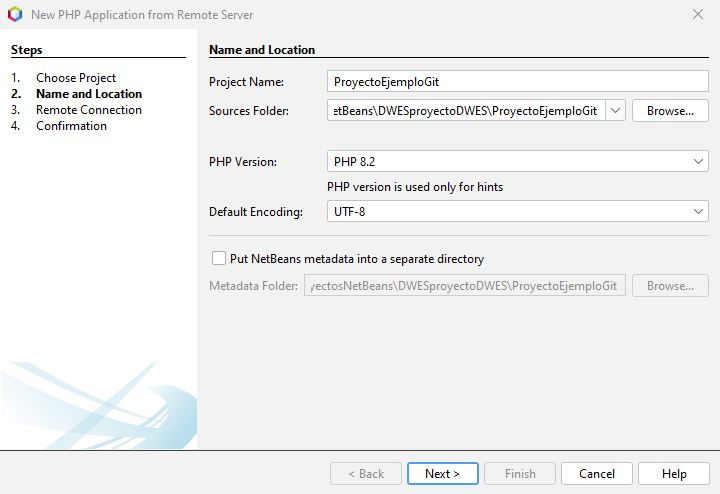Click the Project Name text field
Image resolution: width=720 pixels, height=494 pixels.
click(x=517, y=82)
